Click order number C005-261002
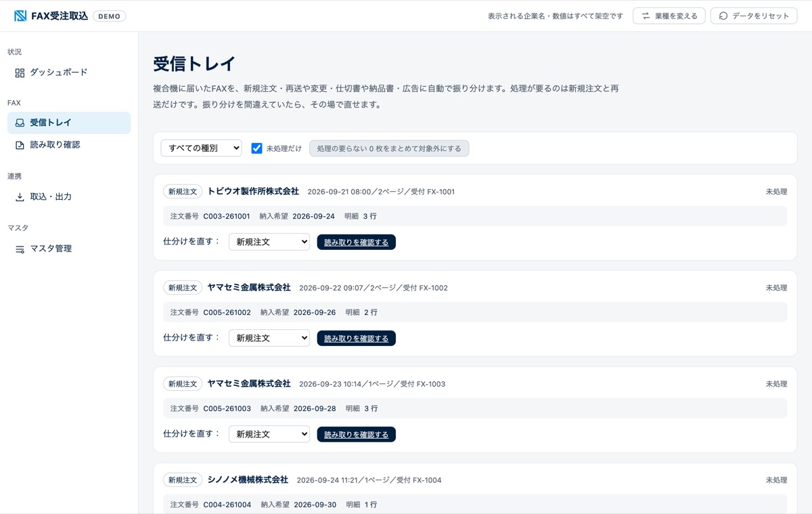Screen dimensions: 812x514 [x=227, y=313]
